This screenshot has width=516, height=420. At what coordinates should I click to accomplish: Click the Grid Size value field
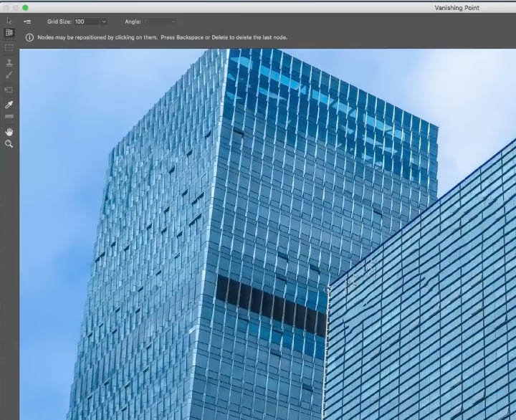click(x=86, y=22)
